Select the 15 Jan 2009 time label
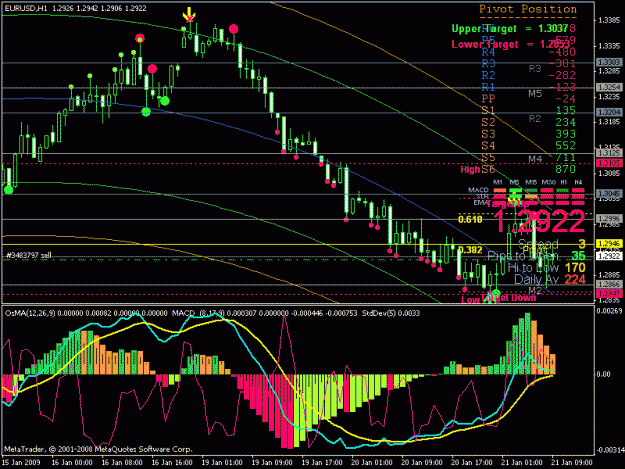Screen dimensions: 625x469 click(x=21, y=462)
